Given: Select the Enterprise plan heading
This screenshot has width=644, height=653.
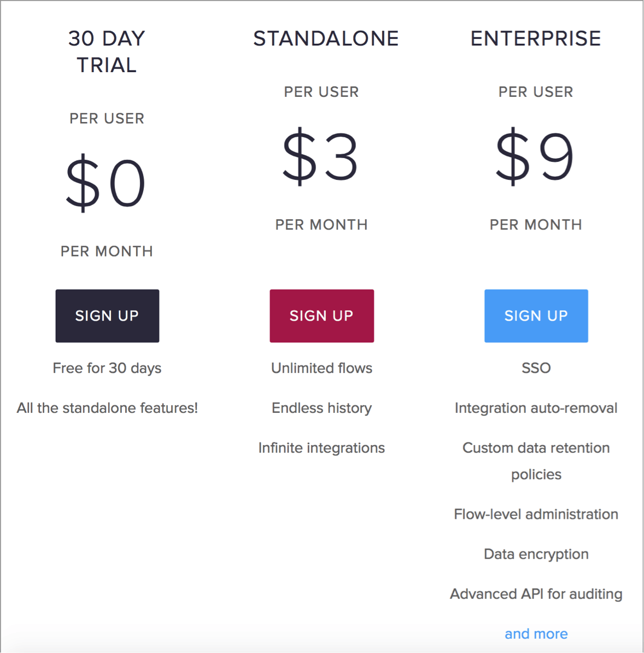Looking at the screenshot, I should pyautogui.click(x=536, y=38).
